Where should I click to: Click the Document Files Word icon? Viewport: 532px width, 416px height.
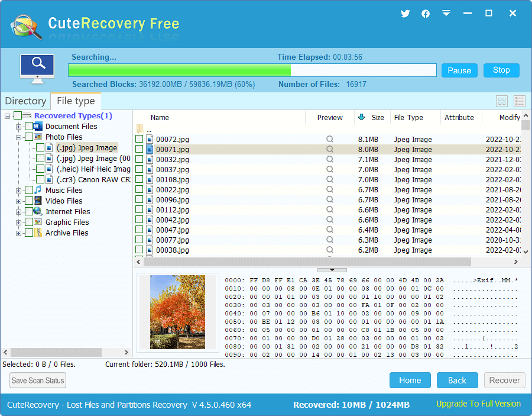tap(38, 126)
